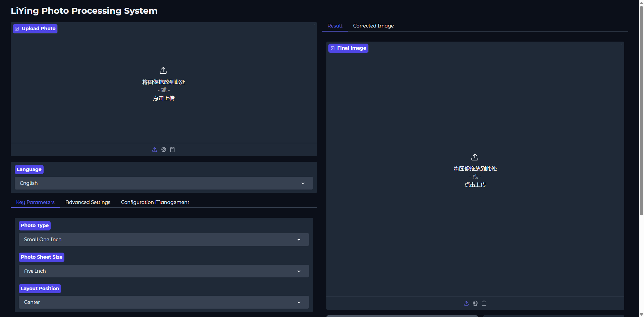The image size is (644, 317).
Task: Select the webcam source icon under Upload Photo
Action: pos(164,150)
